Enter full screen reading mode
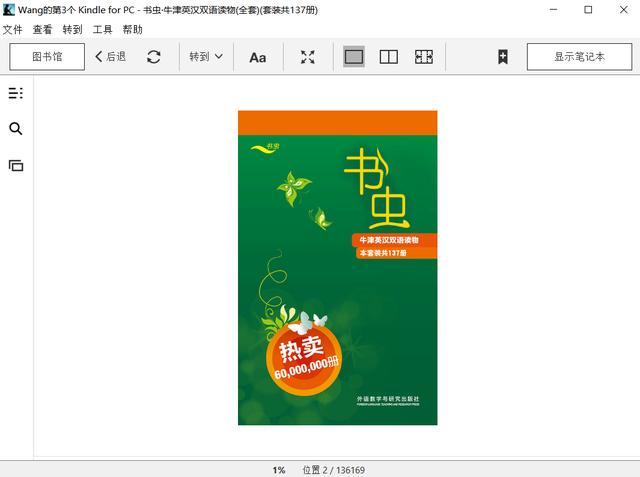 pos(308,57)
